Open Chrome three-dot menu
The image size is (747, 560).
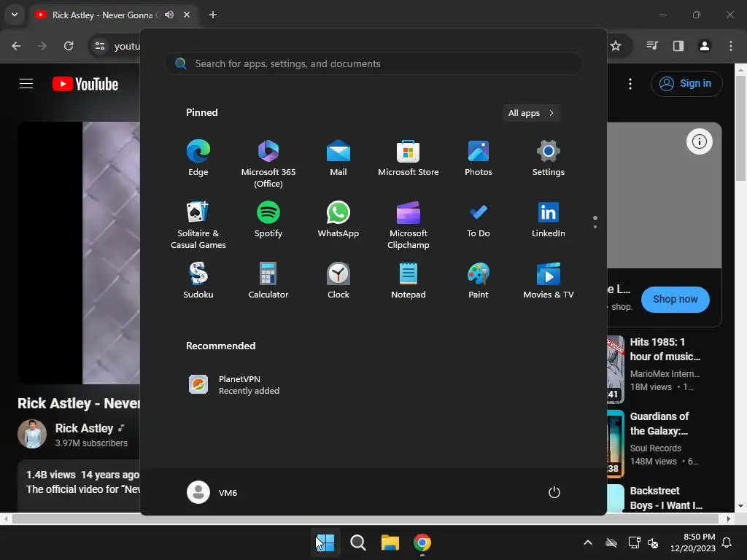click(x=731, y=46)
